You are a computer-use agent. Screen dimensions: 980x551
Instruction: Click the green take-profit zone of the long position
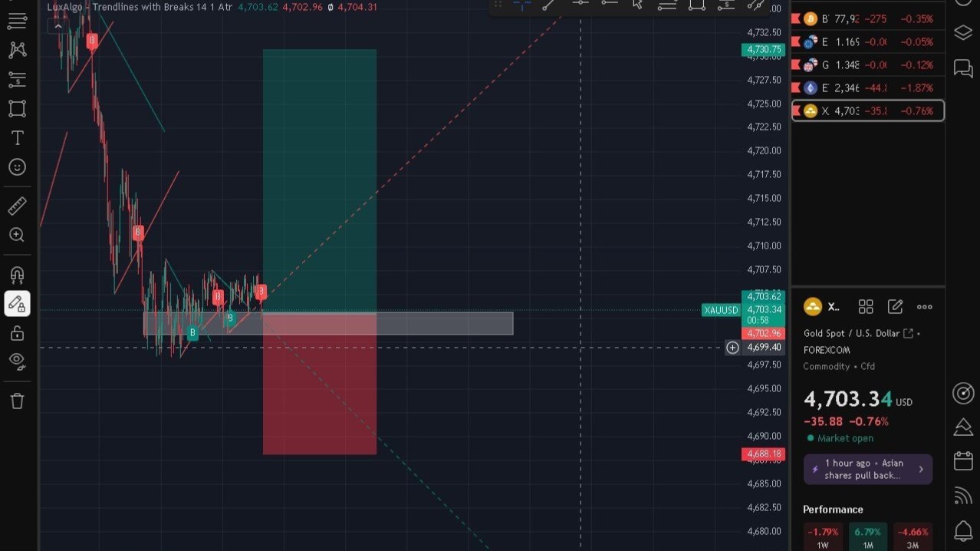coord(319,180)
